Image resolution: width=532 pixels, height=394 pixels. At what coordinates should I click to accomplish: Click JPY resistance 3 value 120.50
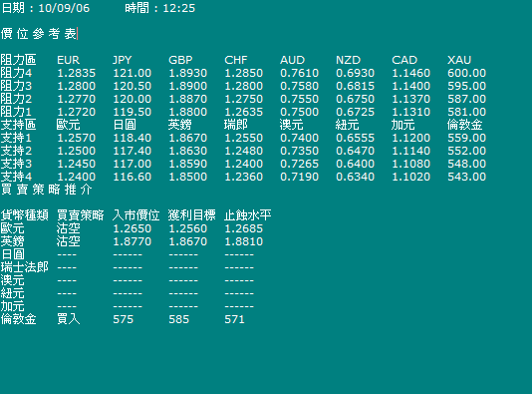132,86
